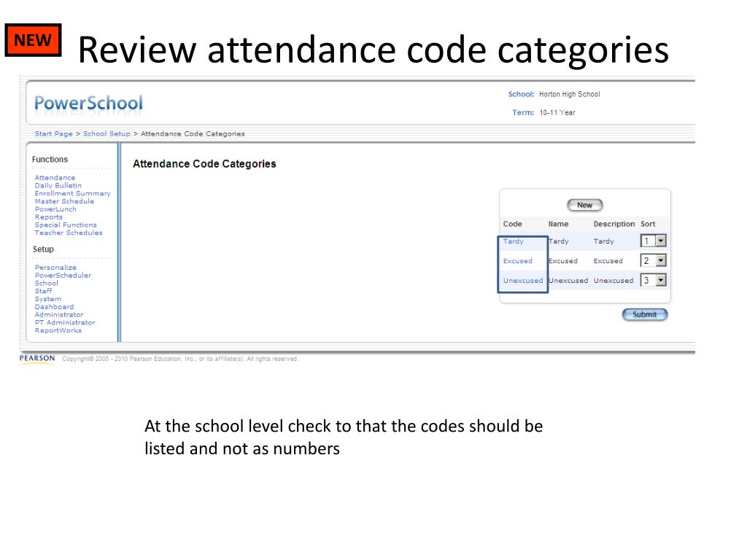Open the Tardy code link
This screenshot has width=747, height=560.
pyautogui.click(x=513, y=241)
